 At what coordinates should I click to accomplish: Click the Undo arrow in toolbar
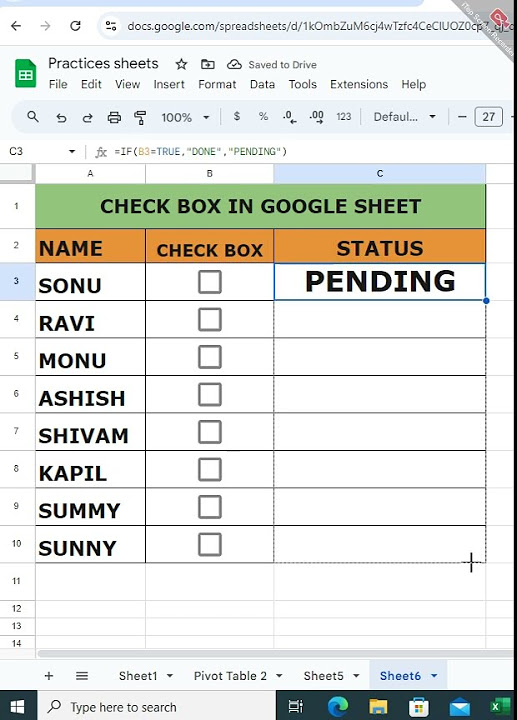(x=61, y=118)
